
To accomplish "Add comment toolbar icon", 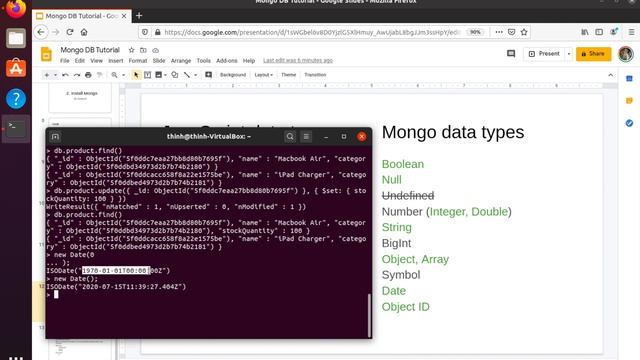I will click(x=209, y=75).
